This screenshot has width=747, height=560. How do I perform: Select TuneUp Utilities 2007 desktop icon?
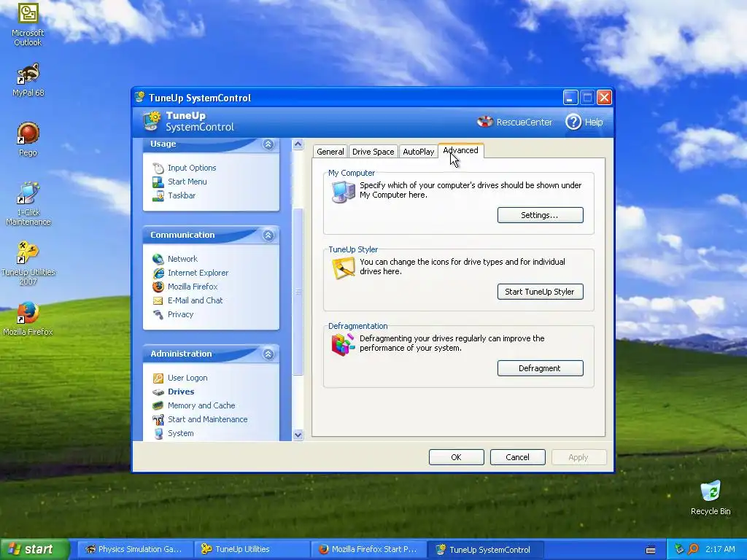point(28,253)
